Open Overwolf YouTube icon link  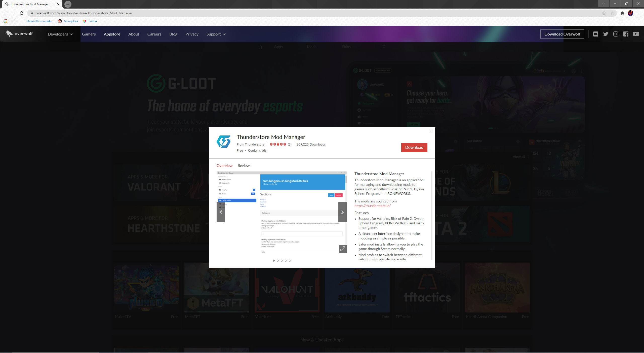click(636, 34)
